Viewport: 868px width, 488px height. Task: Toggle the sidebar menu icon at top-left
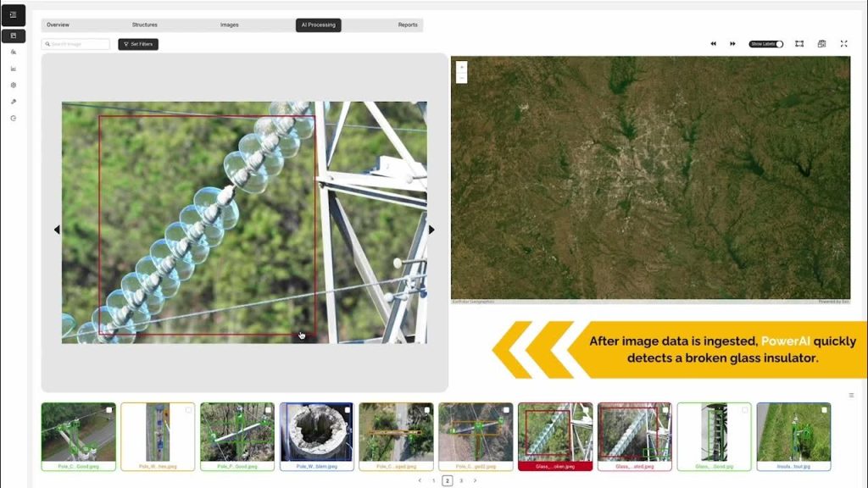[13, 14]
